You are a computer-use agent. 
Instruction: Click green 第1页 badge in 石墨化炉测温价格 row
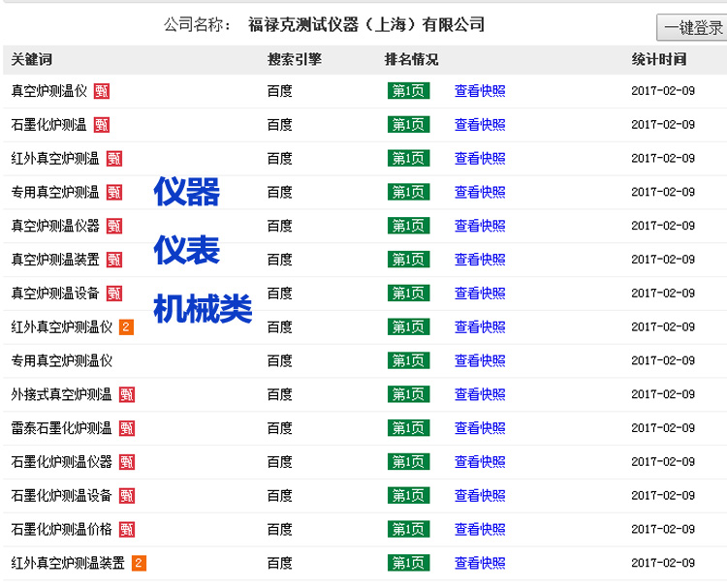[x=408, y=529]
